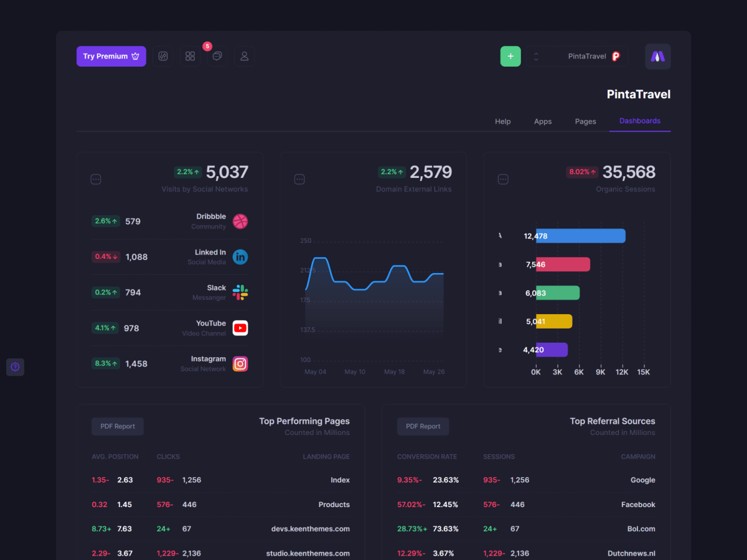Open the chat messages icon

point(217,56)
